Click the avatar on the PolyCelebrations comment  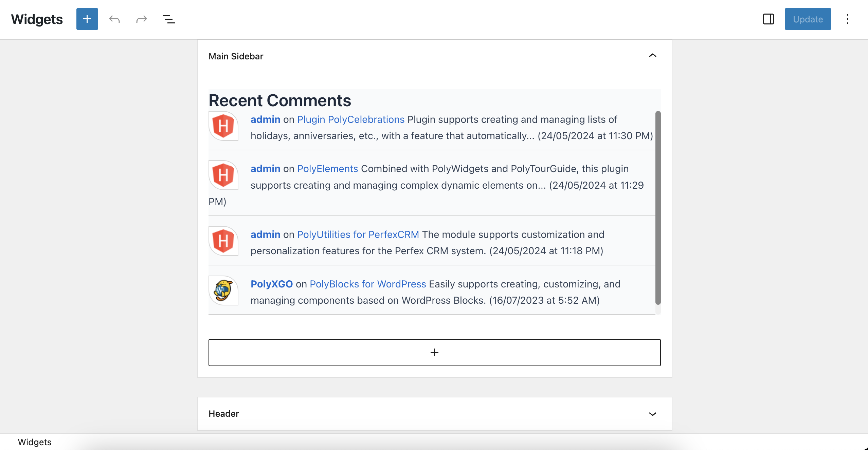click(223, 126)
